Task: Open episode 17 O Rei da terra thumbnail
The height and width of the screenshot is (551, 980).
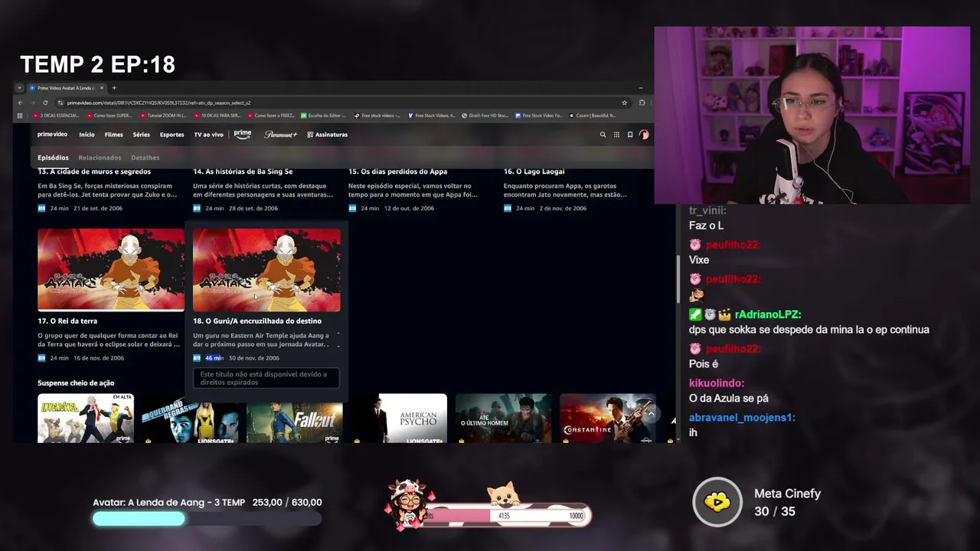Action: pos(111,269)
